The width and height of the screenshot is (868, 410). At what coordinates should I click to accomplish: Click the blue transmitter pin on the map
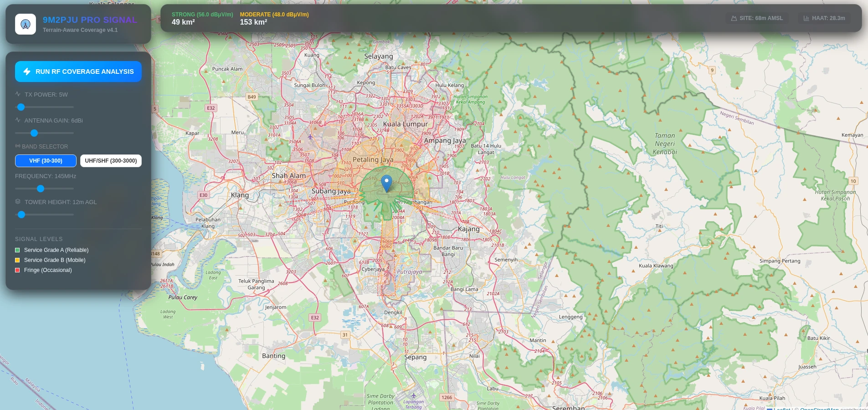(386, 183)
